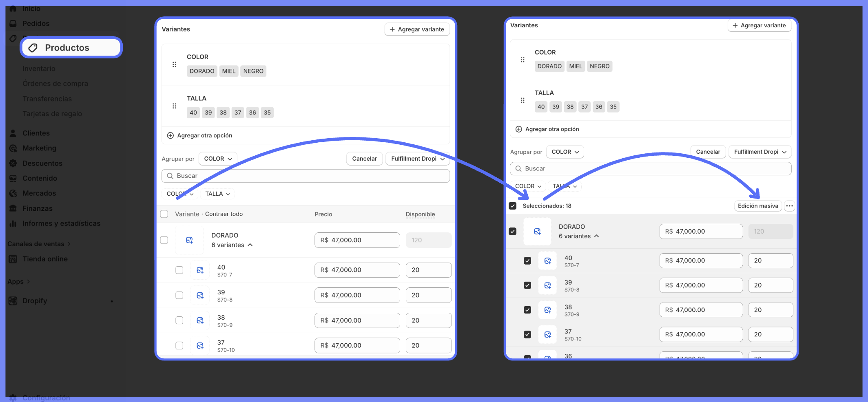Click the Edición masiva button
868x402 pixels.
point(757,206)
